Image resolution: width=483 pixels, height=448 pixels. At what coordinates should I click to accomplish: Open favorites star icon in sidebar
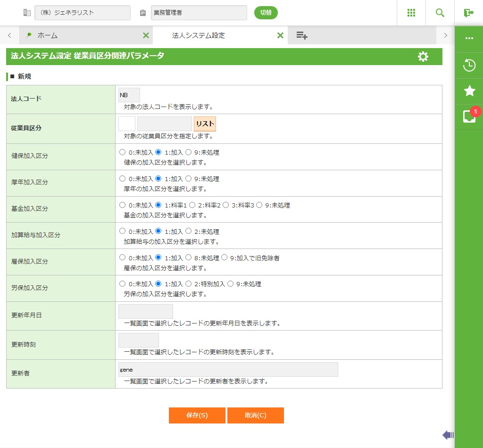coord(469,91)
